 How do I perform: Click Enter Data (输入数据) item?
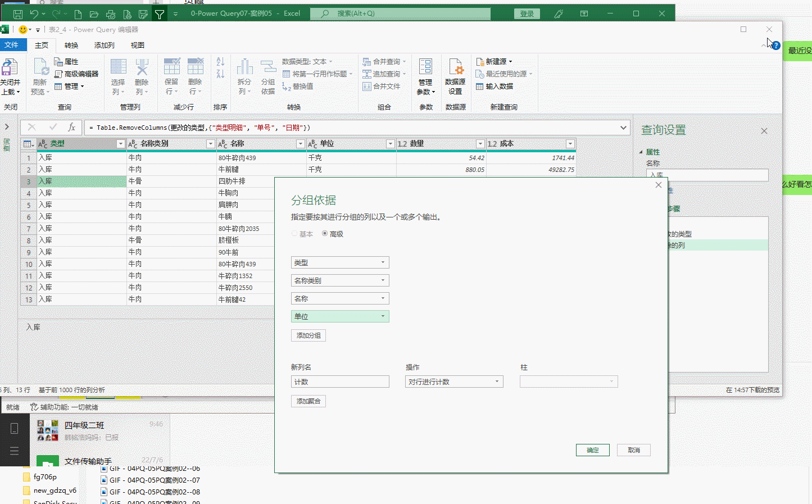click(x=495, y=87)
